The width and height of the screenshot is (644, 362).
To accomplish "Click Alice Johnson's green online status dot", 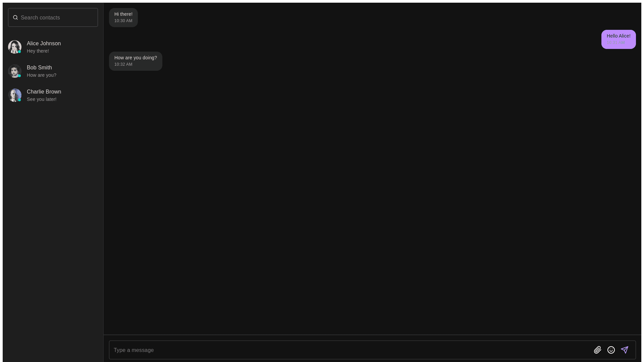I will (x=19, y=52).
